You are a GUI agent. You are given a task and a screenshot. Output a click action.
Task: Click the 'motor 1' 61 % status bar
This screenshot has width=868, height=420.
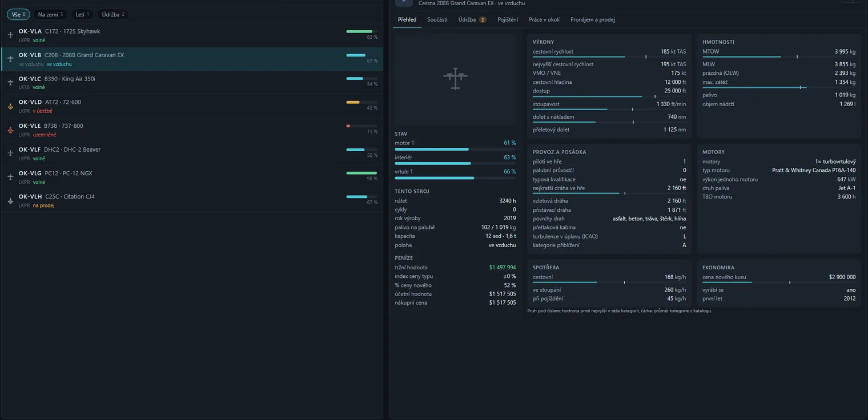click(x=455, y=149)
